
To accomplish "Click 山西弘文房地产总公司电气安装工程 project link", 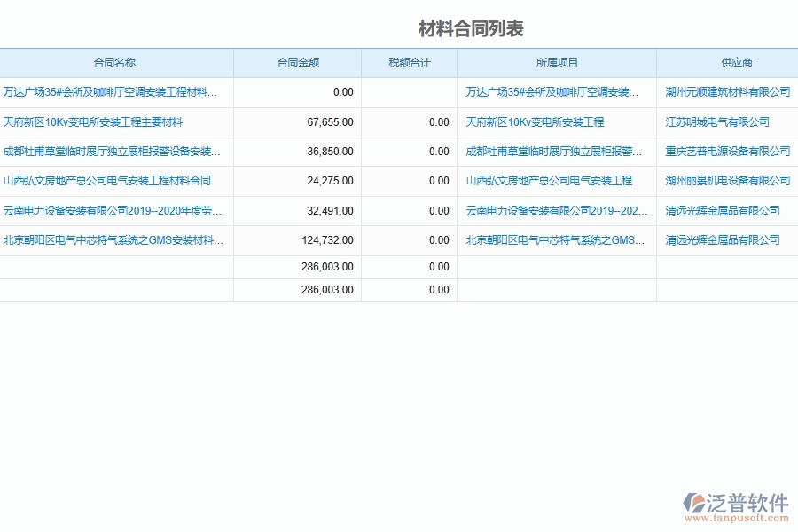I will (x=548, y=181).
